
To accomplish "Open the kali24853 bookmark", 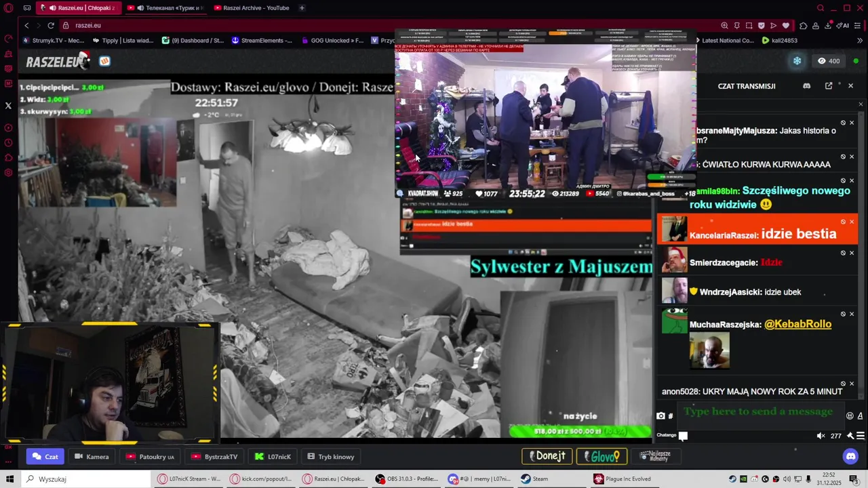I will click(779, 41).
